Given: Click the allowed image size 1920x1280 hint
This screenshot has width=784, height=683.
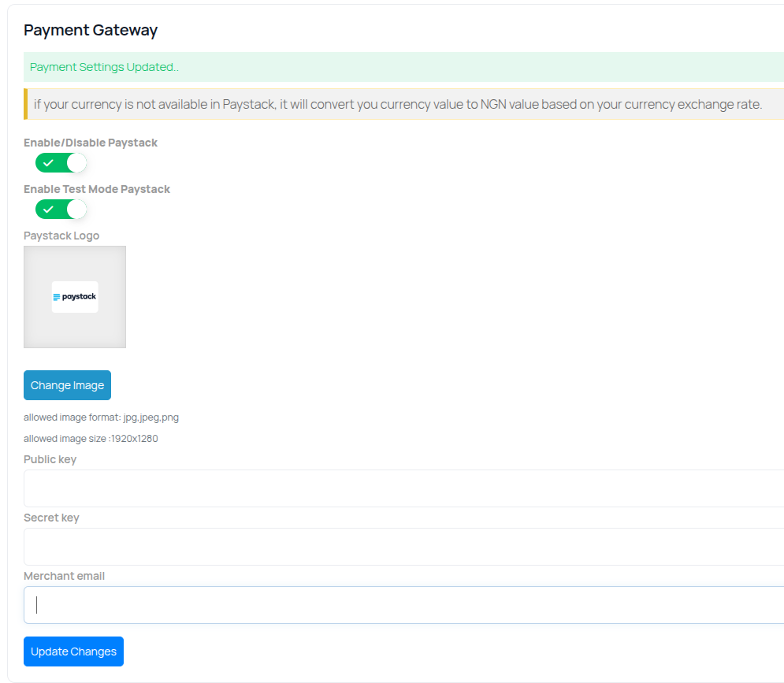Looking at the screenshot, I should click(x=91, y=439).
